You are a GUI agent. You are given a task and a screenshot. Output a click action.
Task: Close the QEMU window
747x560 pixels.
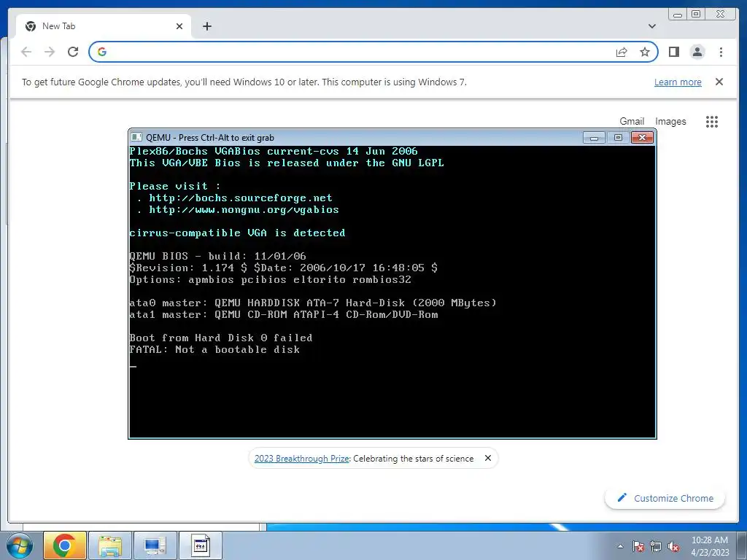pos(642,138)
